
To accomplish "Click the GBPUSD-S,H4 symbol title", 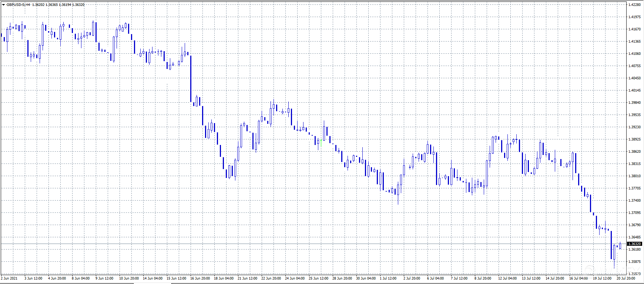I will [x=18, y=5].
